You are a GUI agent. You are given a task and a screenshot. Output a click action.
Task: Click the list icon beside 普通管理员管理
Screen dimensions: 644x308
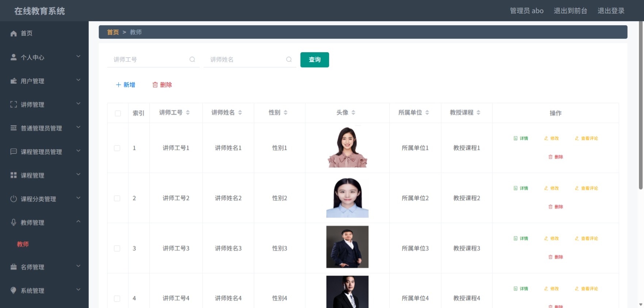tap(14, 128)
